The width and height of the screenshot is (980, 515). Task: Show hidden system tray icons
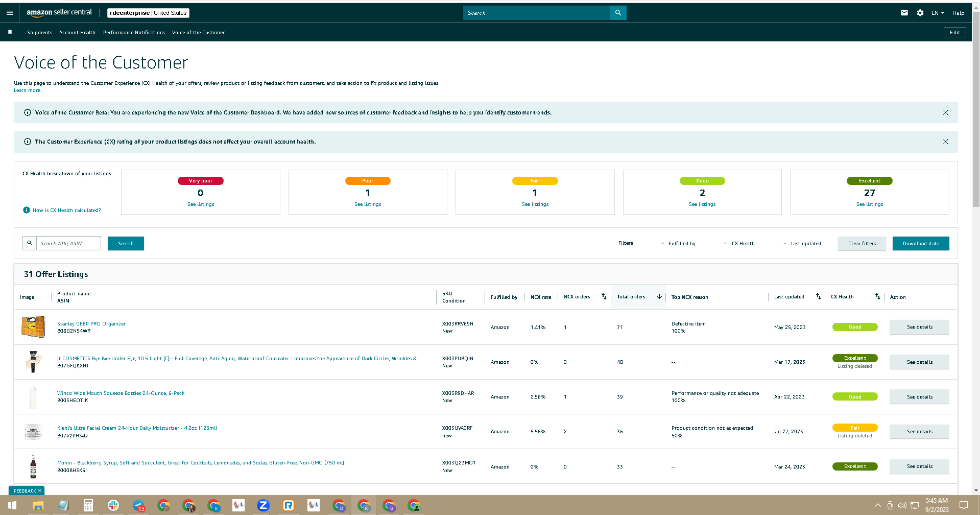point(878,505)
